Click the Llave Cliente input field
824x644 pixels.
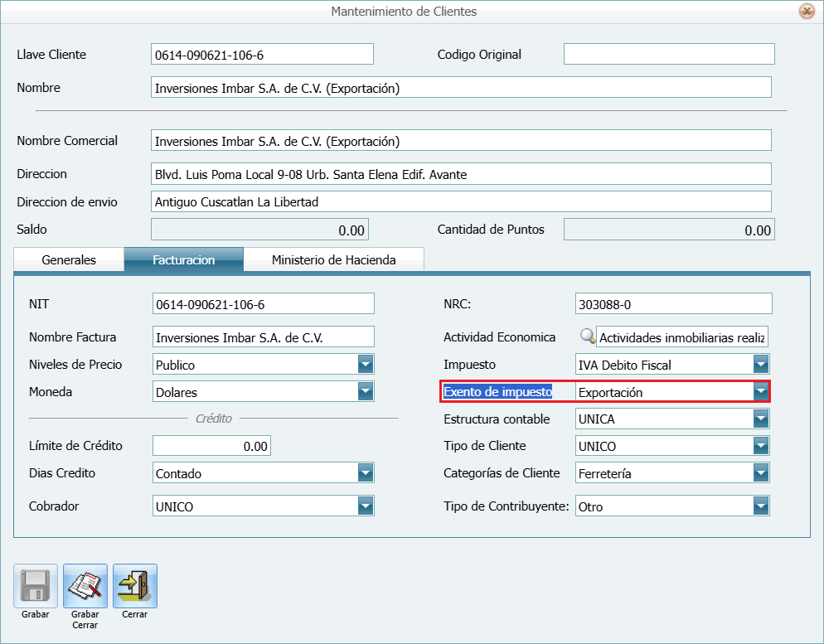pyautogui.click(x=262, y=55)
